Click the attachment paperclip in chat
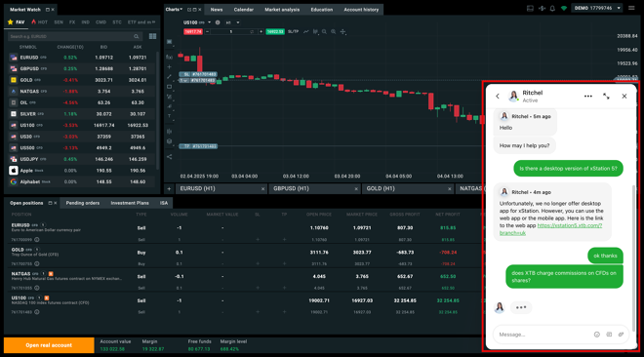644x357 pixels. pyautogui.click(x=621, y=335)
